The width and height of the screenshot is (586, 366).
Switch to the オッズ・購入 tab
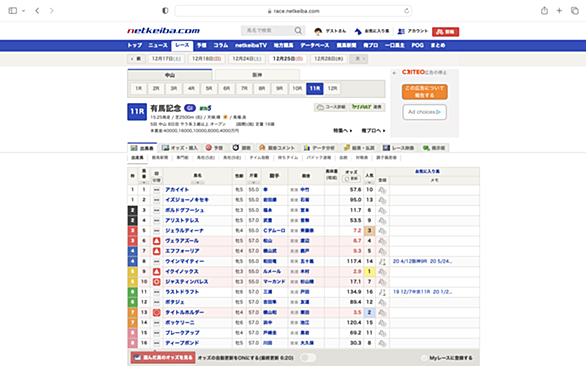pyautogui.click(x=180, y=148)
